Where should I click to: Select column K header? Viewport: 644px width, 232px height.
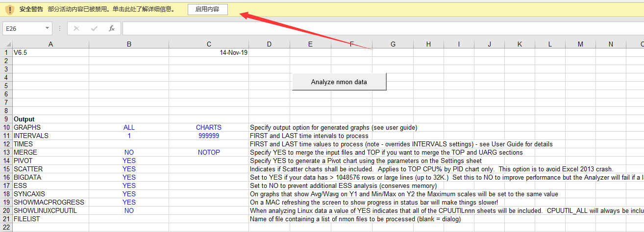(x=520, y=44)
